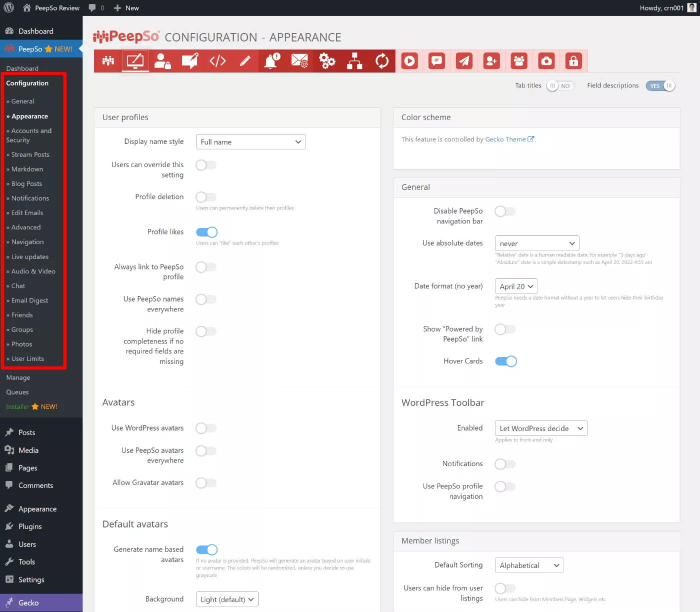Open the Friends add-user toolbar icon

[491, 61]
